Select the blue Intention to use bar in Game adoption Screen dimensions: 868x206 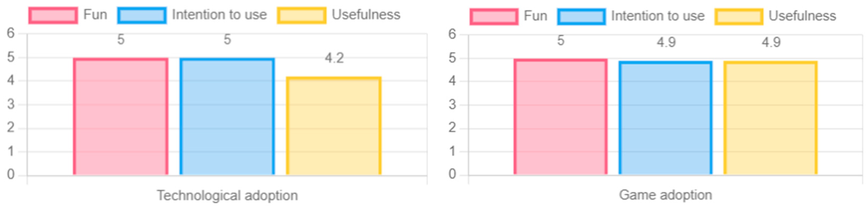(666, 118)
